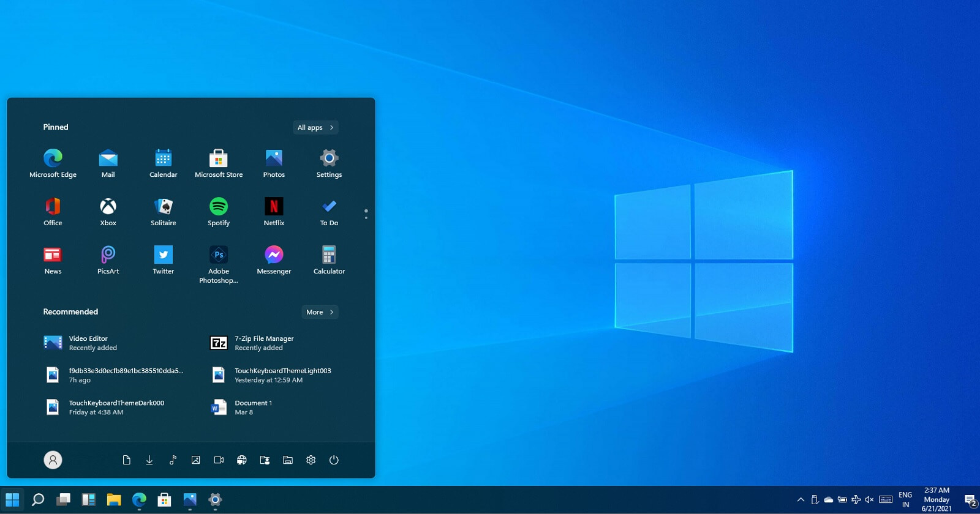Expand the All apps list
The image size is (980, 514).
(315, 127)
